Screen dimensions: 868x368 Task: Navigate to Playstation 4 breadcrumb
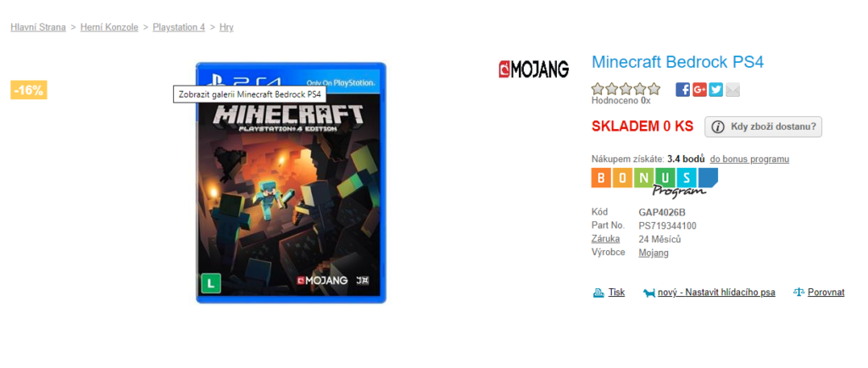(179, 27)
